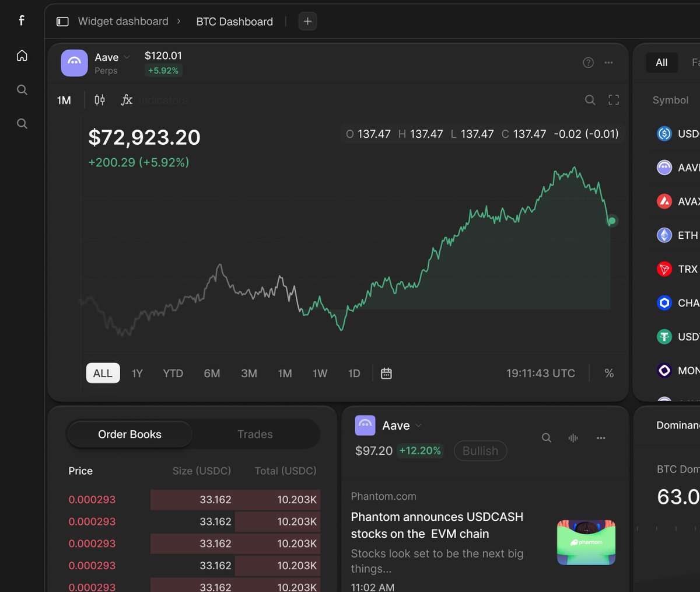
Task: Select the MON coin icon
Action: point(664,371)
